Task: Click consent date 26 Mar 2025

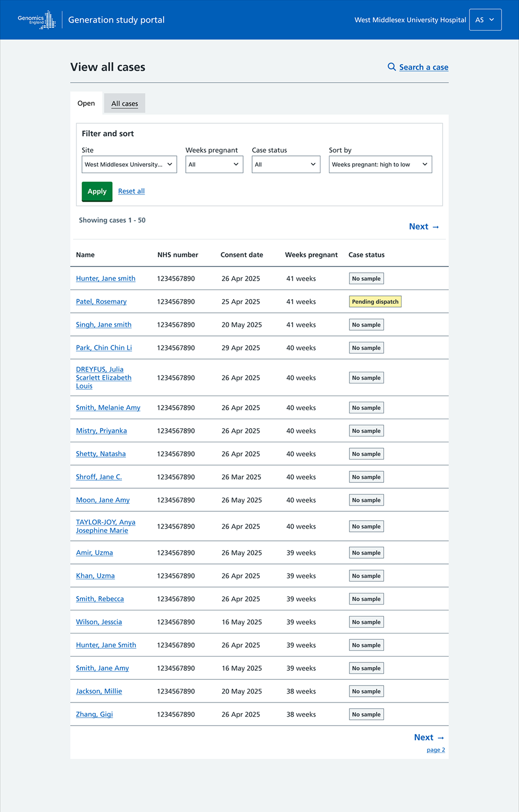Action: (241, 477)
